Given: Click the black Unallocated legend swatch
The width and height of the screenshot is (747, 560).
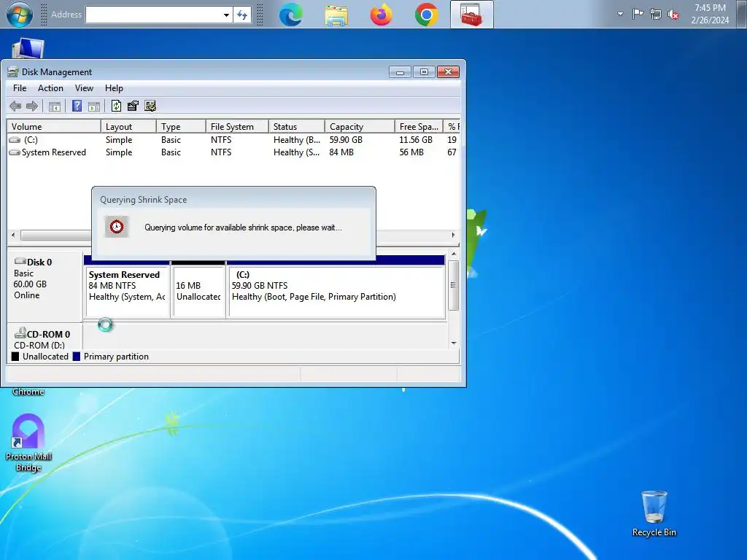Looking at the screenshot, I should [x=15, y=357].
